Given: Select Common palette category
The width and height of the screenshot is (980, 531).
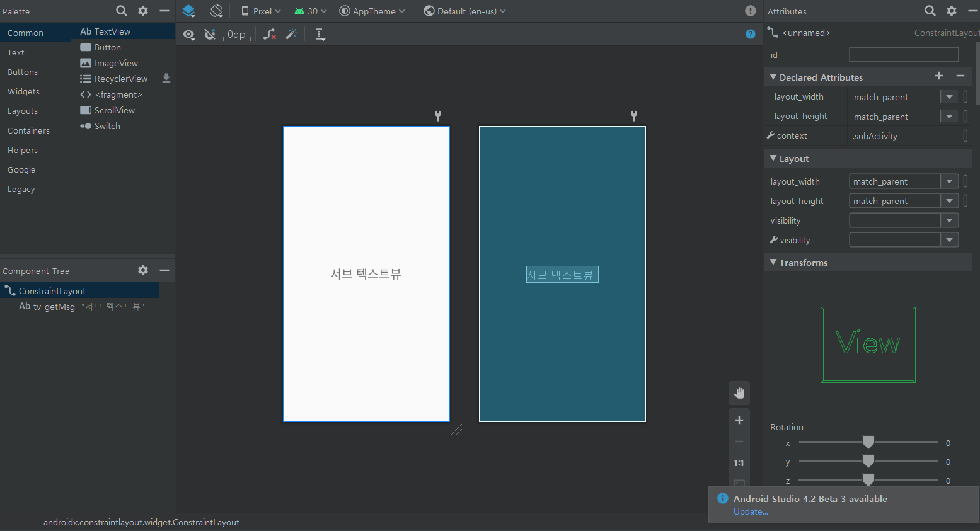Looking at the screenshot, I should tap(35, 33).
